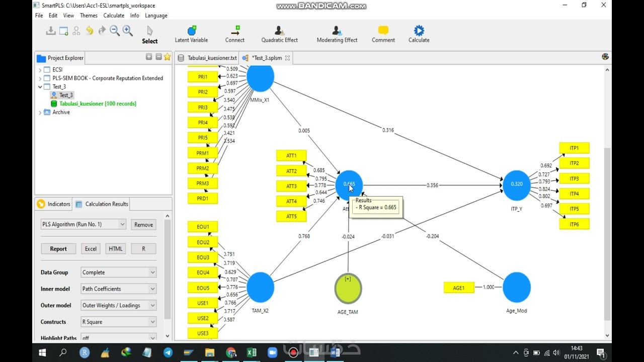This screenshot has height=362, width=644.
Task: Click the Excel export button
Action: [91, 249]
